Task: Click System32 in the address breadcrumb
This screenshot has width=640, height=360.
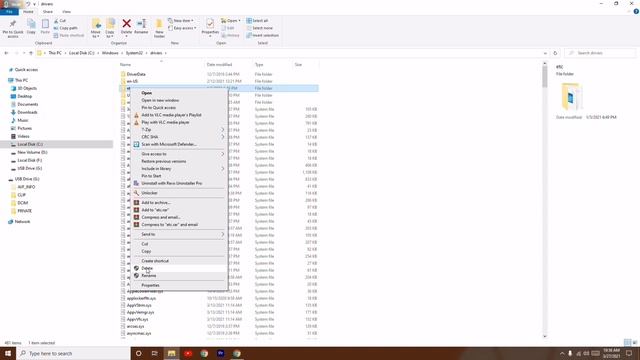Action: [134, 53]
